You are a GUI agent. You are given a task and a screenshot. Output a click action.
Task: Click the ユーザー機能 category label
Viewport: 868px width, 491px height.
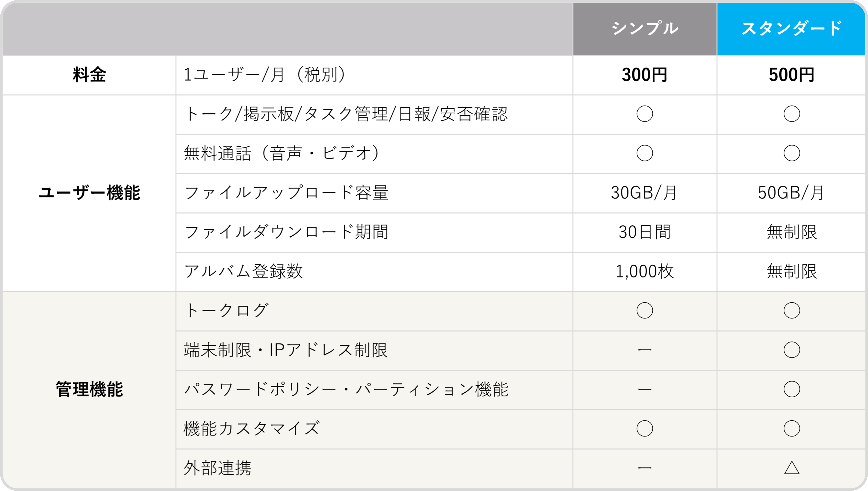[89, 193]
